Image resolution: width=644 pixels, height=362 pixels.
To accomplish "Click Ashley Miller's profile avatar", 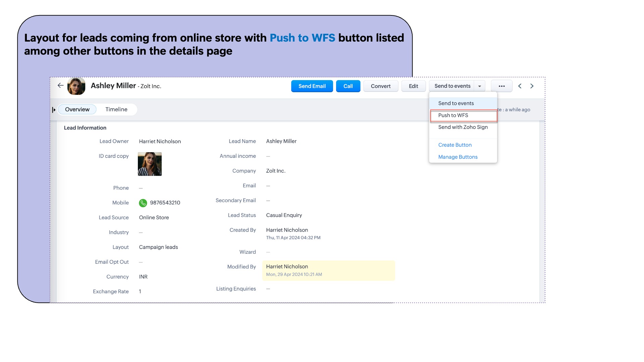I will pos(76,86).
